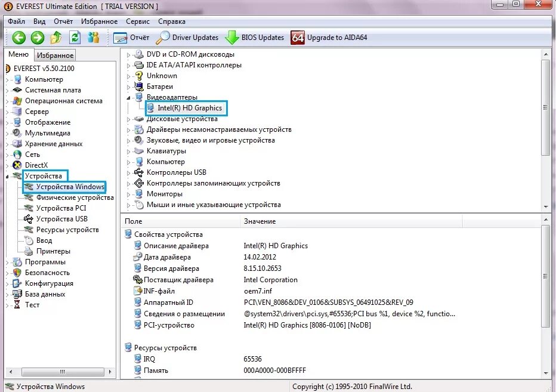This screenshot has width=556, height=392.
Task: Switch to the Избранное tab in sidebar
Action: [55, 55]
